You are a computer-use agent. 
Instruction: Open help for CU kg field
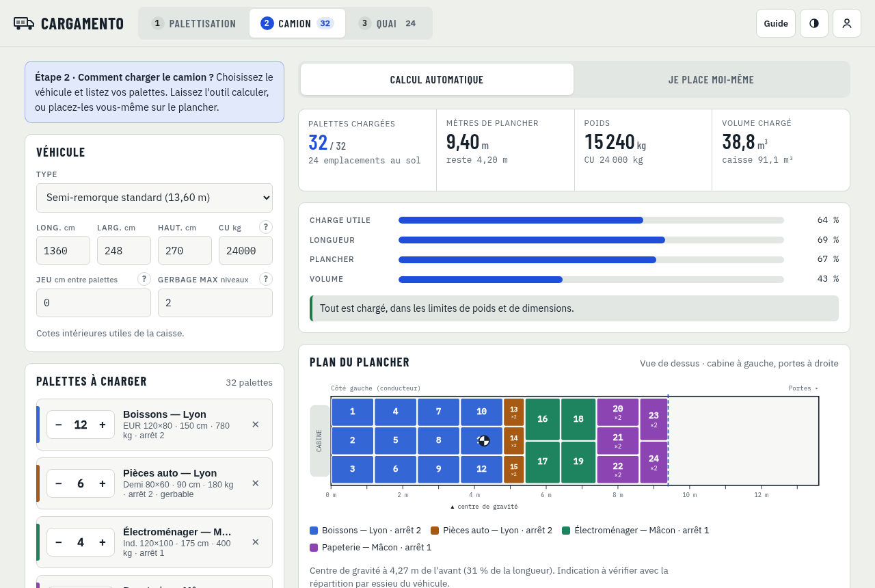pyautogui.click(x=266, y=227)
